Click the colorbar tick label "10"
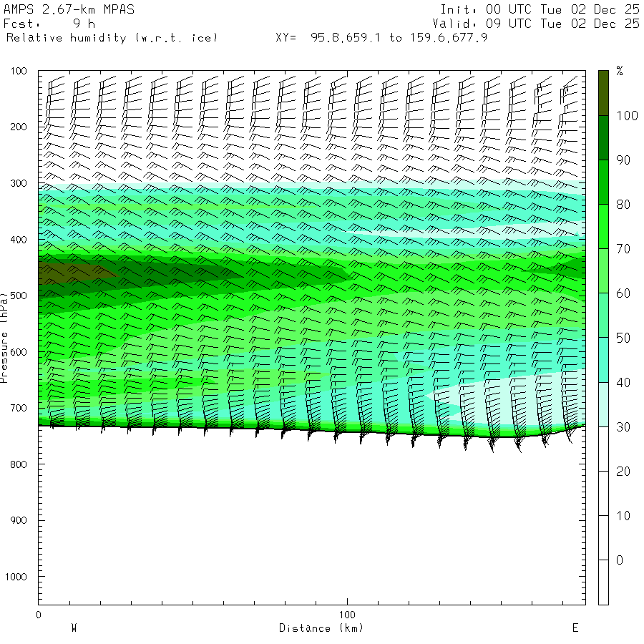 (623, 516)
